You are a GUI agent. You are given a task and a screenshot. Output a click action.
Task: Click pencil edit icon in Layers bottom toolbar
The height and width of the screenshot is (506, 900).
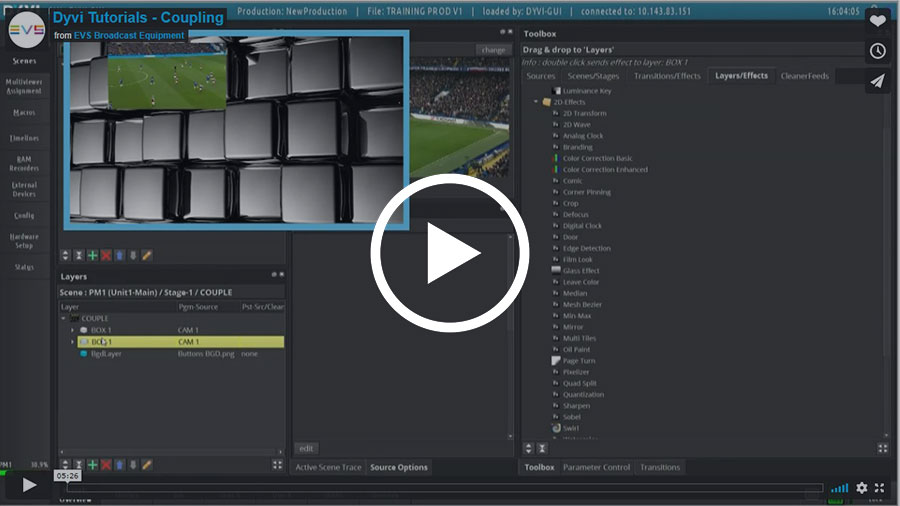point(146,465)
